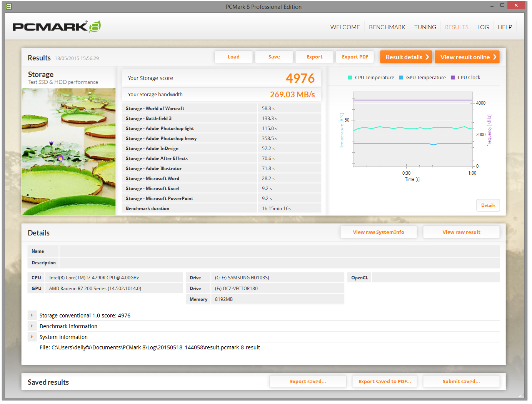Click the Name input field

click(x=279, y=251)
